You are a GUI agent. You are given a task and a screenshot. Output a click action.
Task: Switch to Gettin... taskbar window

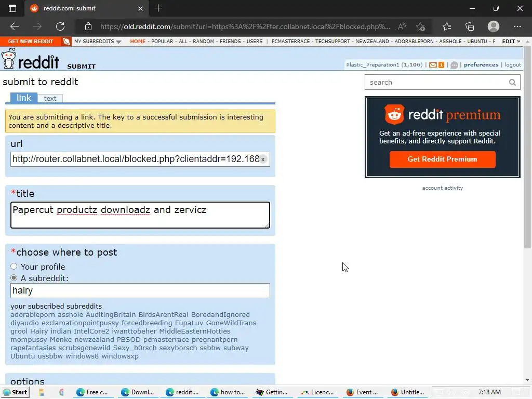click(x=272, y=392)
